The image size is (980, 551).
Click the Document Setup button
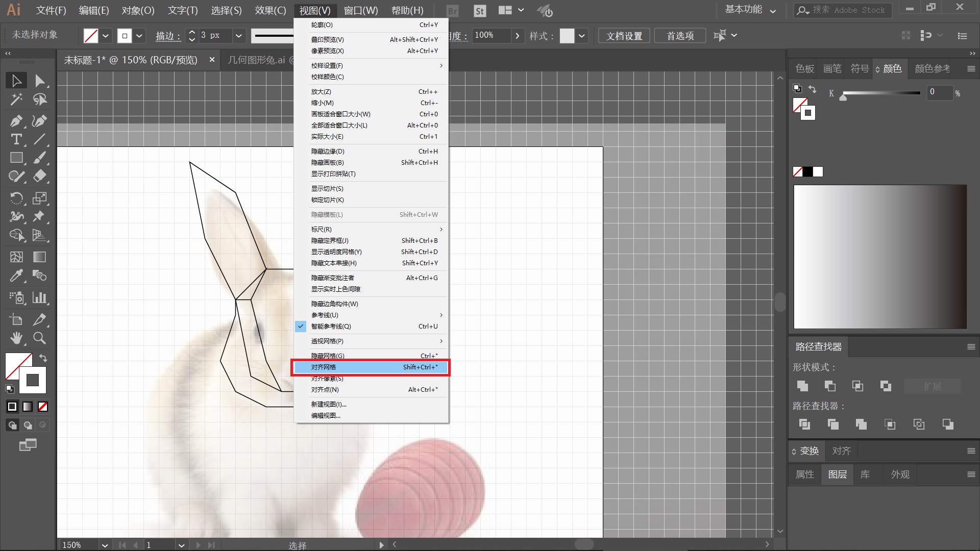pyautogui.click(x=624, y=36)
